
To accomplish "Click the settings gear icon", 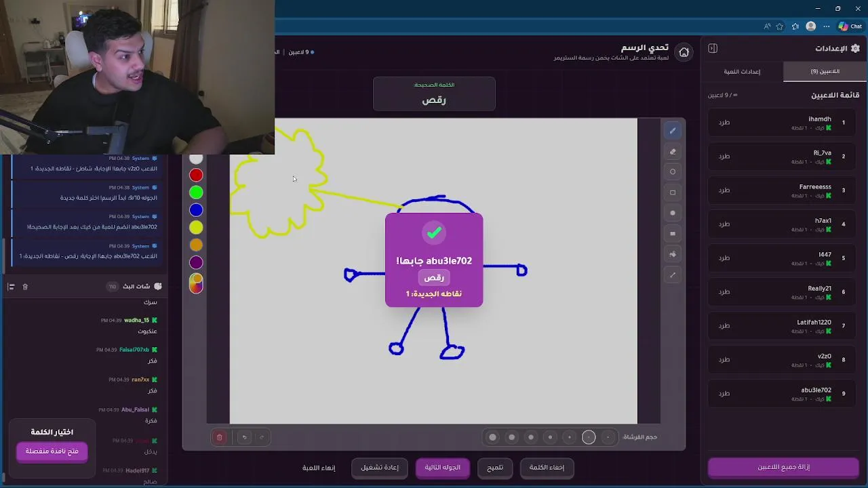I will coord(855,48).
